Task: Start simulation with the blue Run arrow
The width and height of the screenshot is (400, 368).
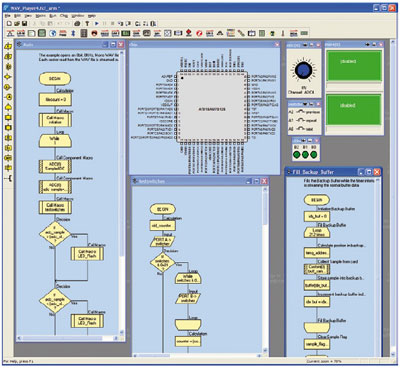Action: click(97, 23)
